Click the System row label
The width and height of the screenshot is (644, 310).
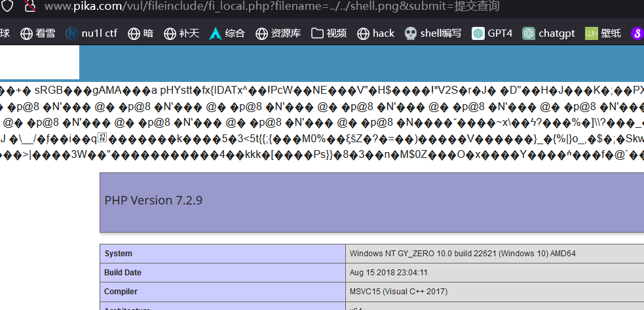click(222, 254)
